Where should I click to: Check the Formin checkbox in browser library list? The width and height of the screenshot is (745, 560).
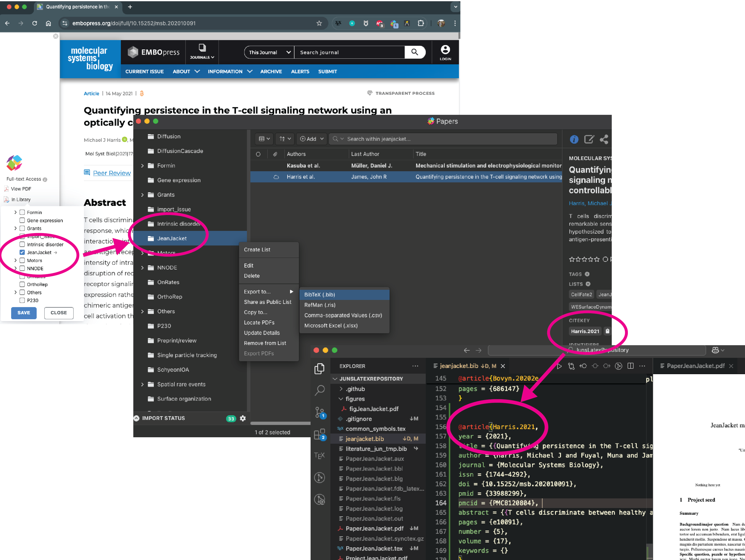(22, 212)
